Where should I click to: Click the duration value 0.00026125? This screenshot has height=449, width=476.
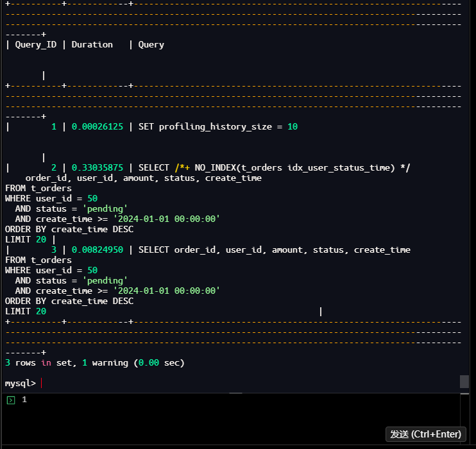tap(98, 126)
